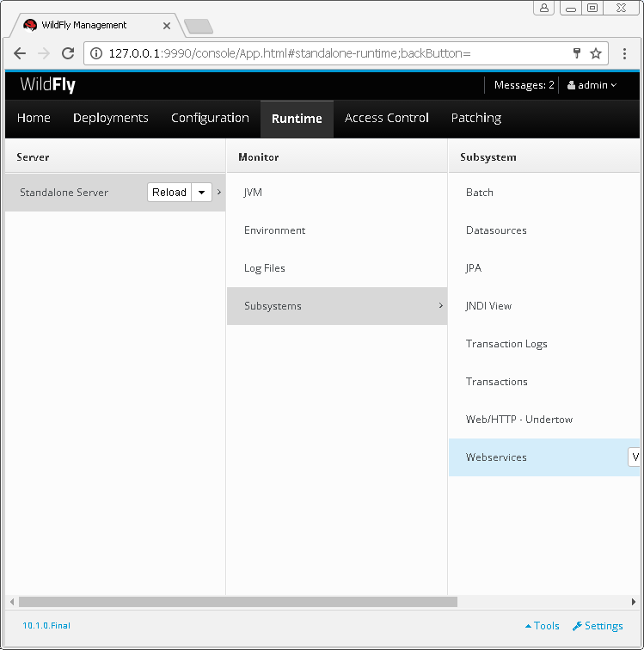
Task: Select the Transactions subsystem
Action: pos(544,382)
